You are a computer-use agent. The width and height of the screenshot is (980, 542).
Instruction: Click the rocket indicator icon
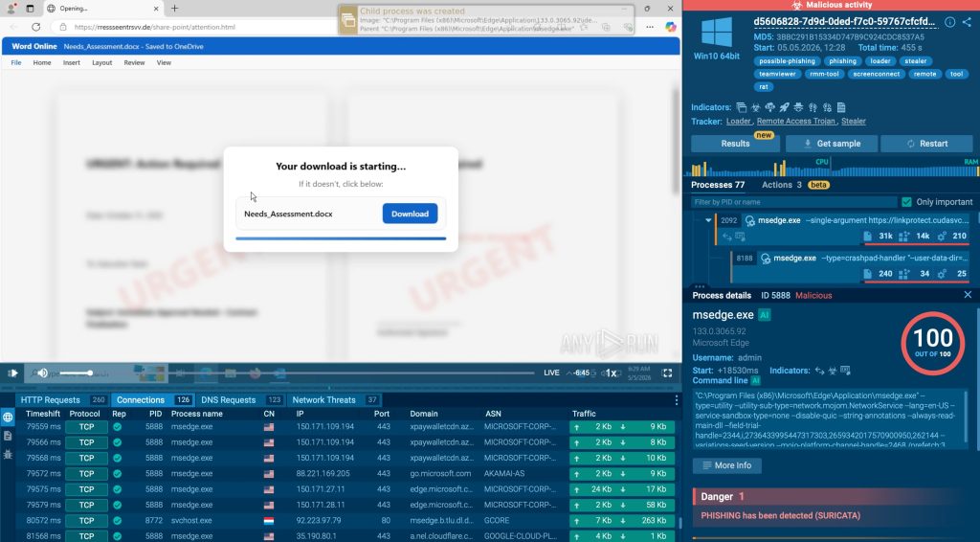click(x=785, y=107)
